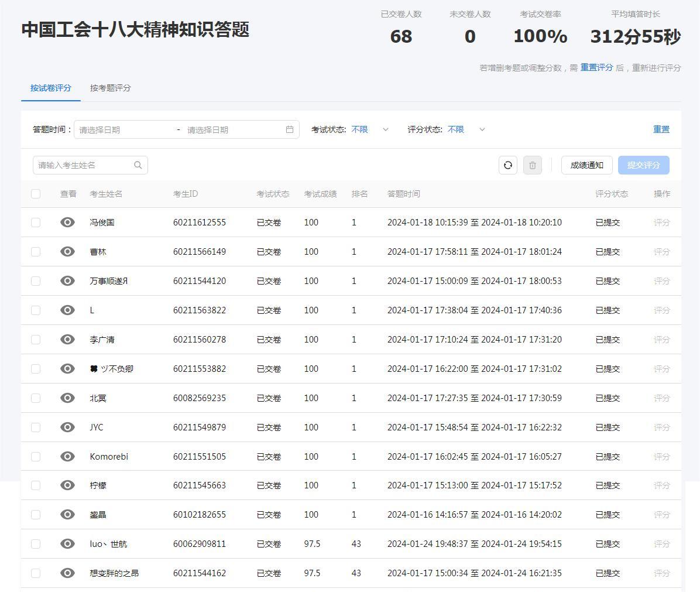
Task: Switch to the 按考题评分 tab
Action: [x=110, y=88]
